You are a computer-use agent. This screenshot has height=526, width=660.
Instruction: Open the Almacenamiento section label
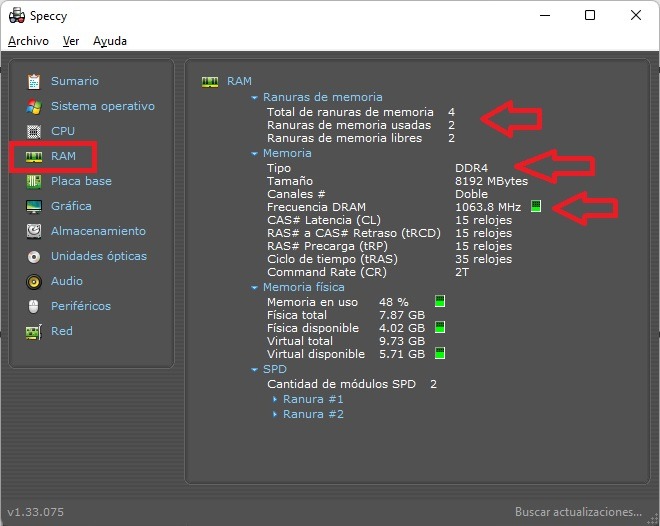98,231
